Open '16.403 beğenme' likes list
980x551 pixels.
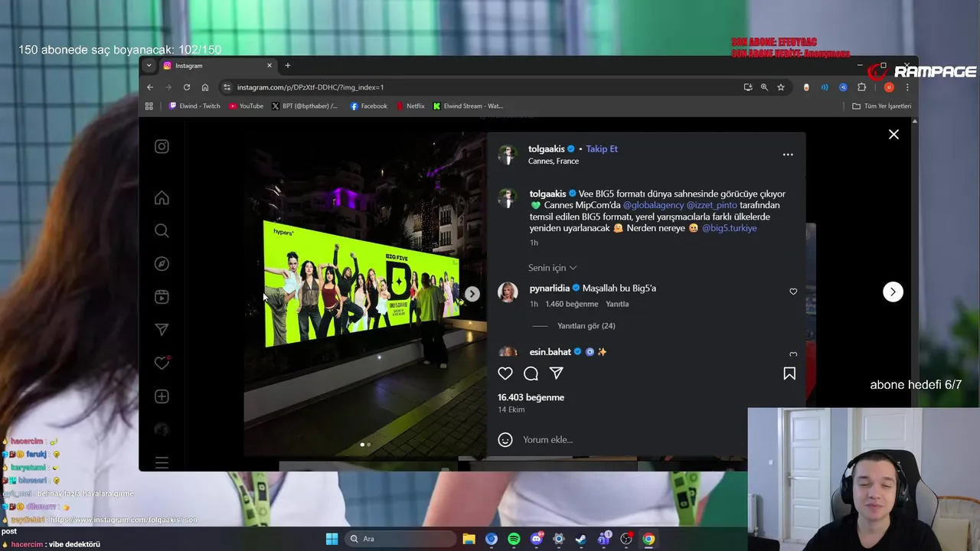click(531, 397)
